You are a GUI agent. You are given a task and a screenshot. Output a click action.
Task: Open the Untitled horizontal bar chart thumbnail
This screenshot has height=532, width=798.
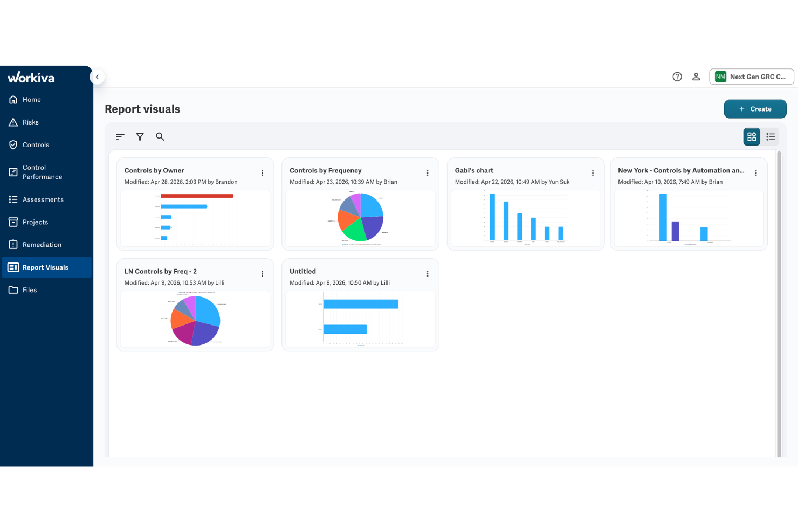tap(360, 319)
